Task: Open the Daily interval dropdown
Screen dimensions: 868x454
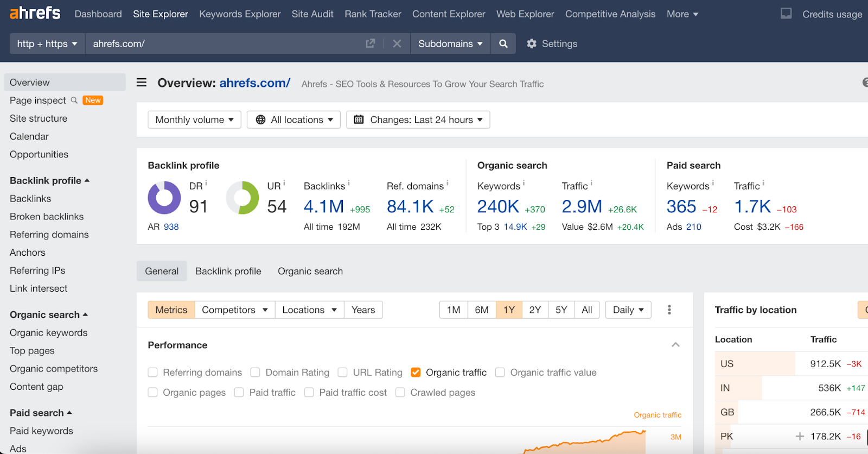Action: 628,310
